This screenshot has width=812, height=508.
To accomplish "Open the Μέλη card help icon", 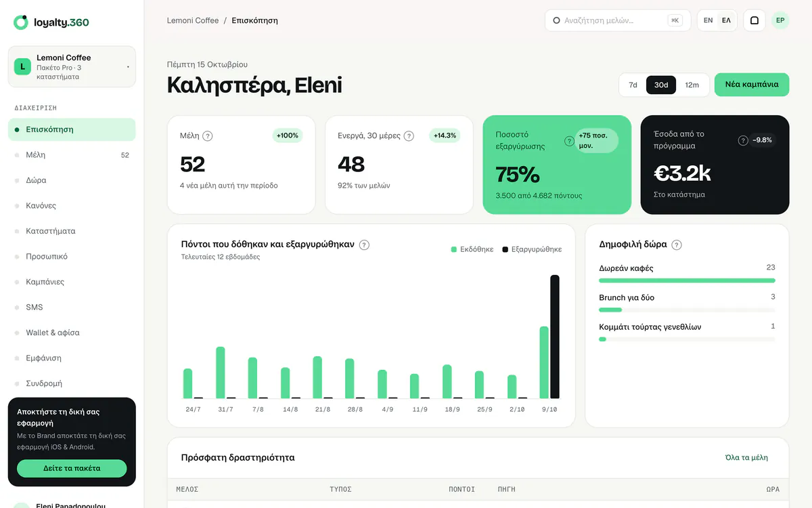I will [x=208, y=135].
